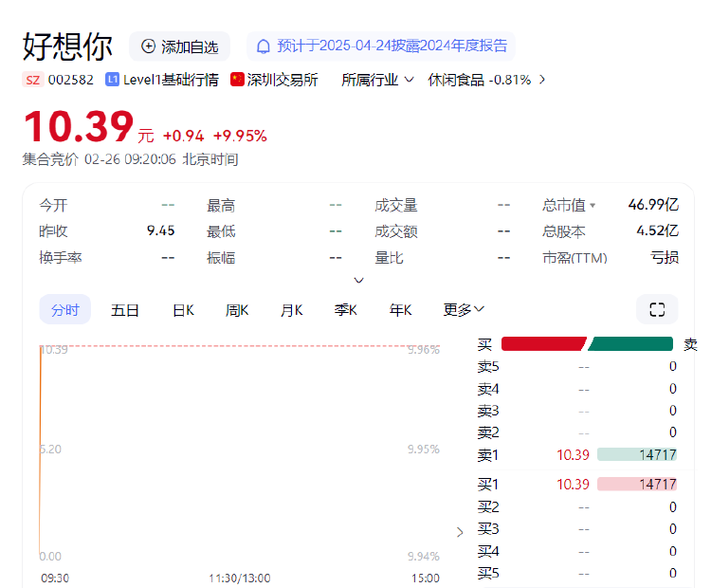
Task: Click the 15:00 time axis label
Action: [426, 578]
